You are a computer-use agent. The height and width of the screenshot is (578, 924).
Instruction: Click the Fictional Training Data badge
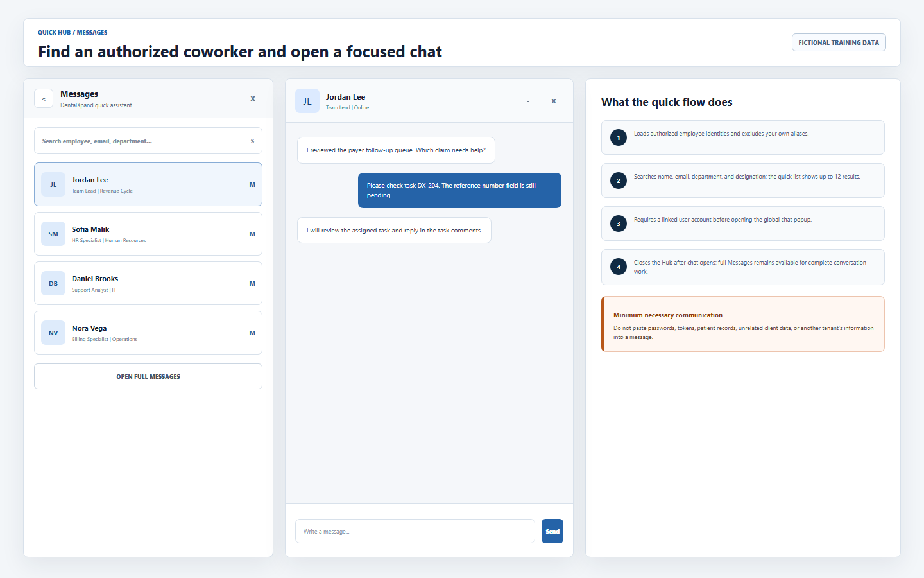[x=839, y=42]
